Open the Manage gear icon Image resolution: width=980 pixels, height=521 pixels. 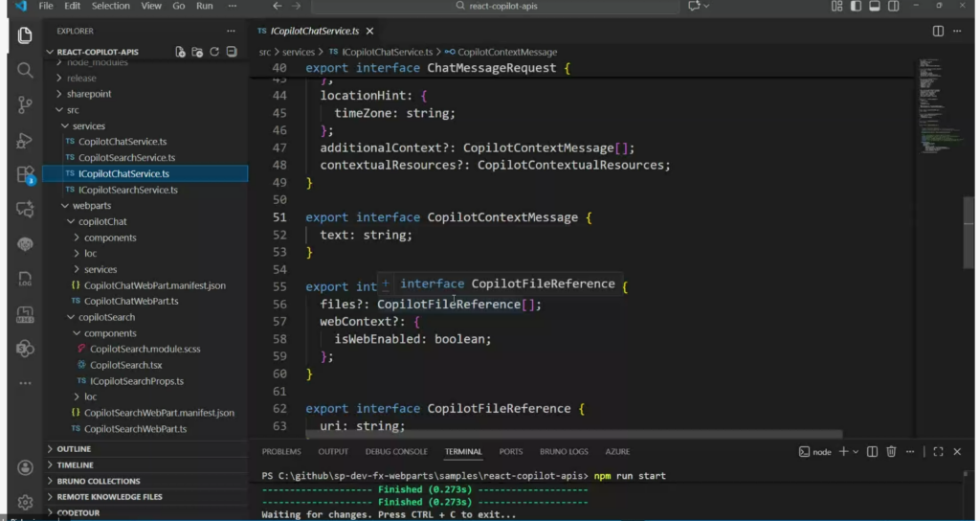[25, 502]
